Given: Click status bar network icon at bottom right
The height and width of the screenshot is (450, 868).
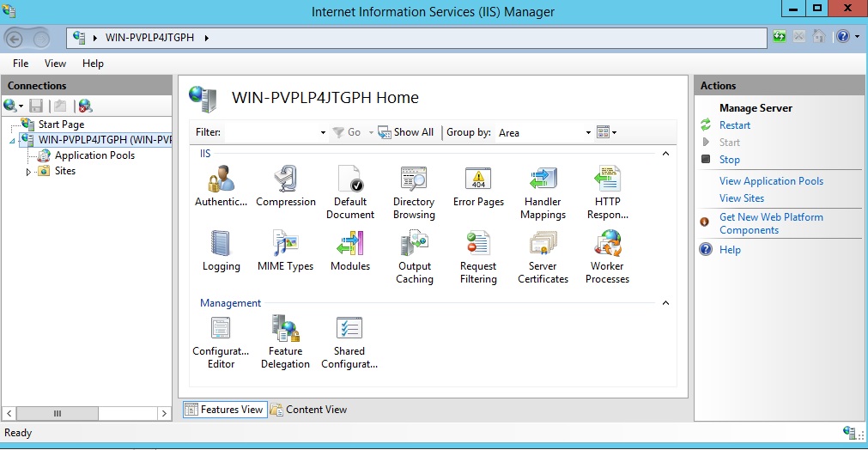Looking at the screenshot, I should [x=850, y=432].
